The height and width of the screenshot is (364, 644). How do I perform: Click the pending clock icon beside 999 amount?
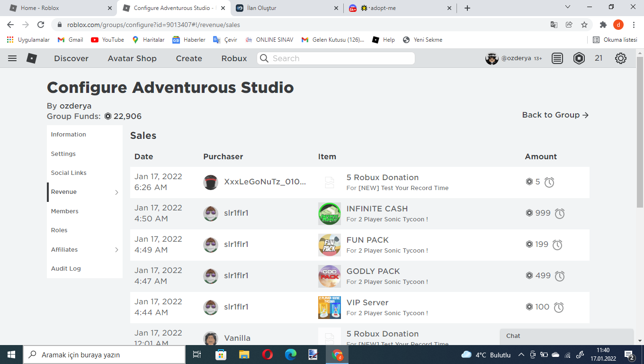pos(560,213)
